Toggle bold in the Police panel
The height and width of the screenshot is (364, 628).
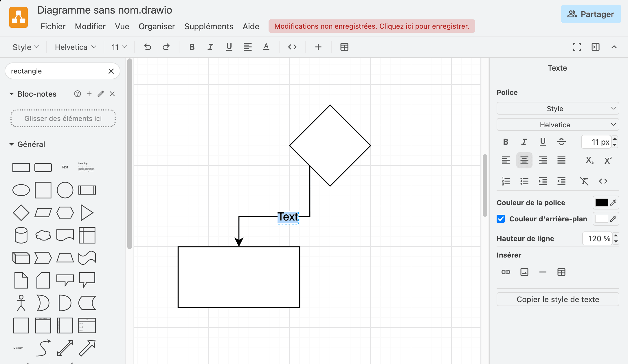point(506,142)
